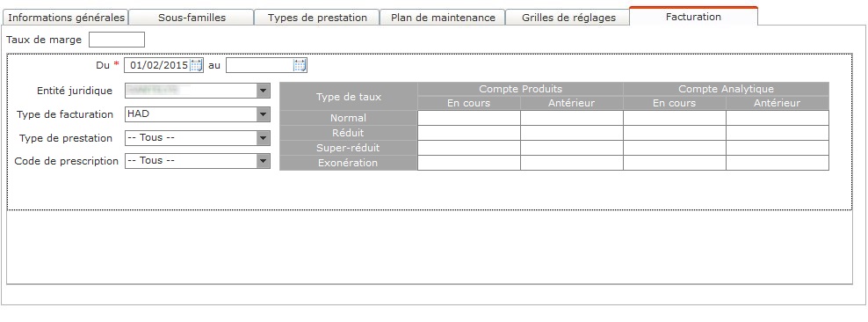Select the Facturation tab
This screenshot has width=868, height=322.
(x=693, y=17)
